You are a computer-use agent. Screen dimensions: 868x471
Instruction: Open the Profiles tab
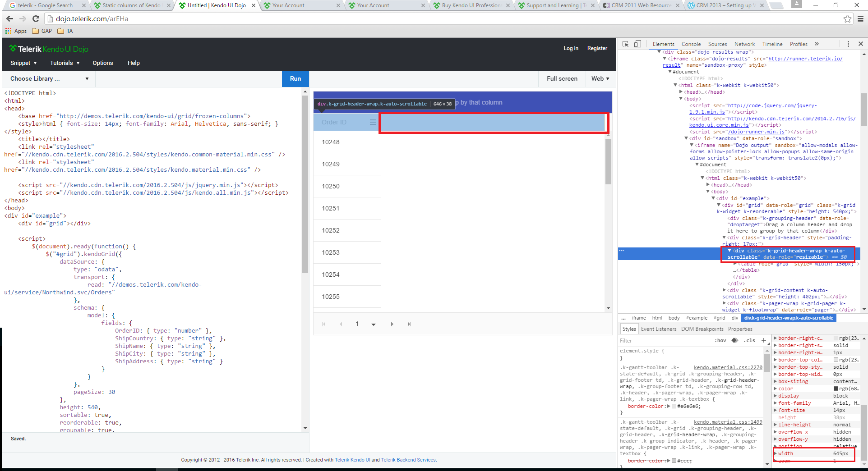pos(799,44)
